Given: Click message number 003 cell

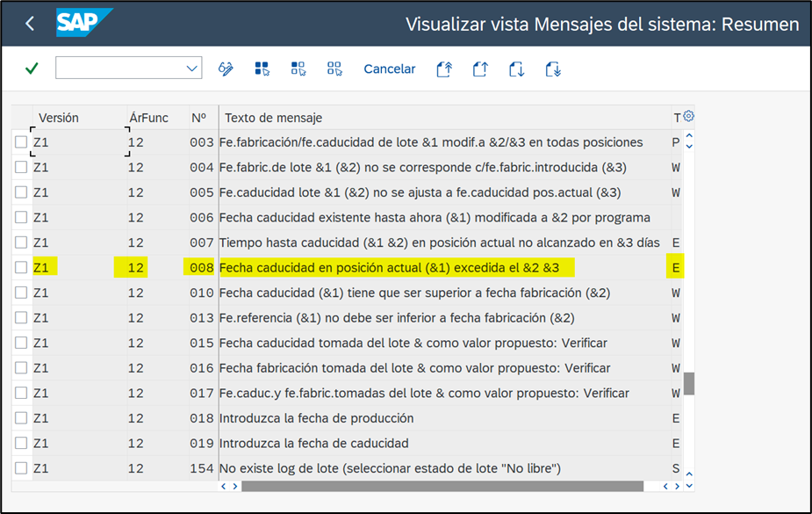Looking at the screenshot, I should [x=201, y=142].
